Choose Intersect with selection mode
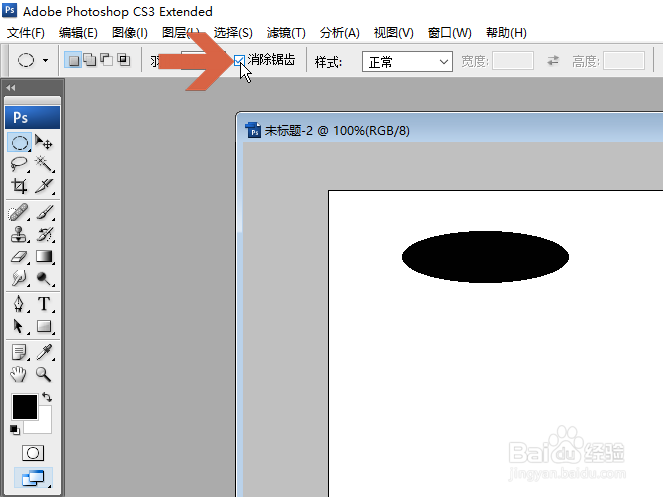 click(123, 60)
